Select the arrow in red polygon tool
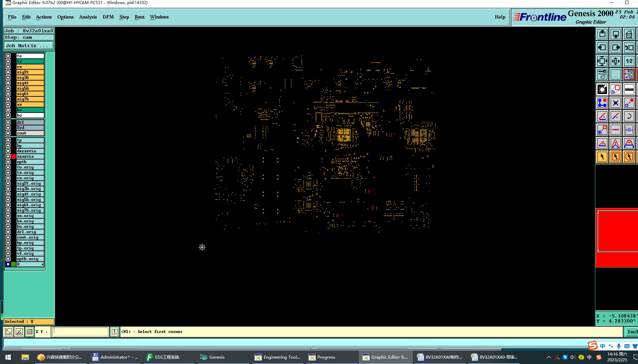This screenshot has height=364, width=638. pyautogui.click(x=629, y=157)
